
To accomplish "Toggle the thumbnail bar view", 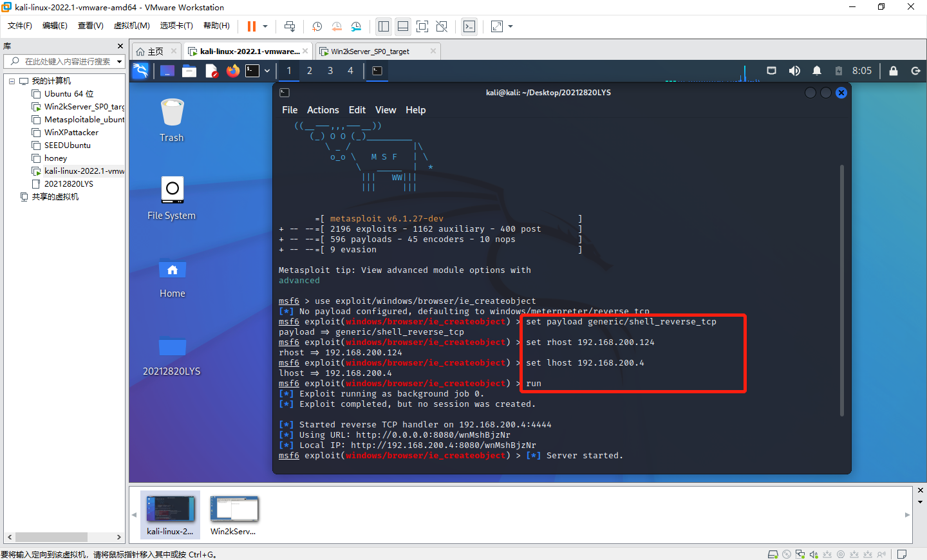I will tap(403, 26).
